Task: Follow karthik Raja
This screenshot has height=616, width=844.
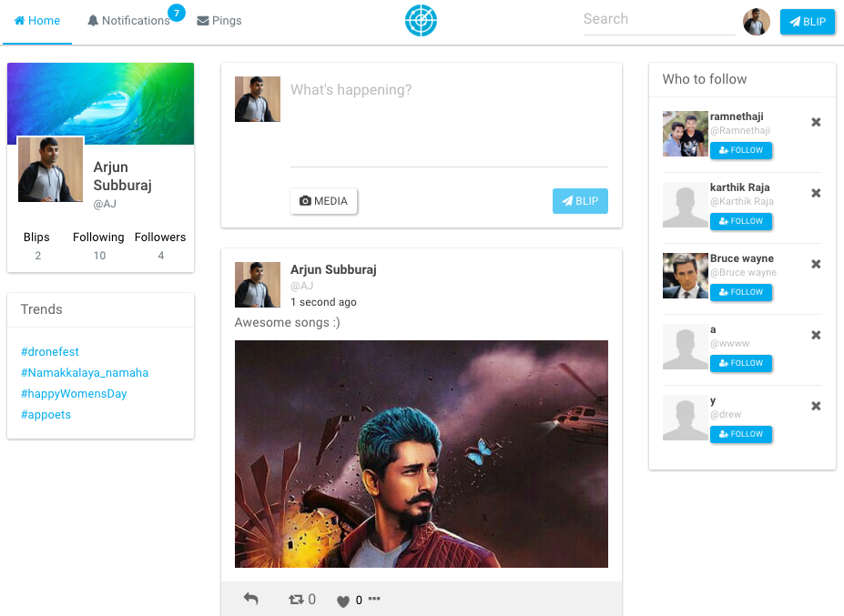Action: (x=741, y=222)
